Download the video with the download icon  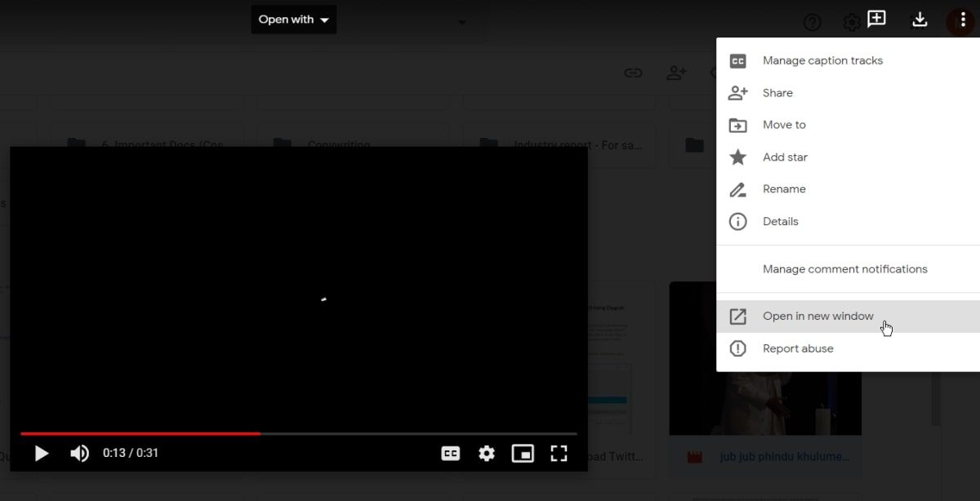pyautogui.click(x=920, y=20)
